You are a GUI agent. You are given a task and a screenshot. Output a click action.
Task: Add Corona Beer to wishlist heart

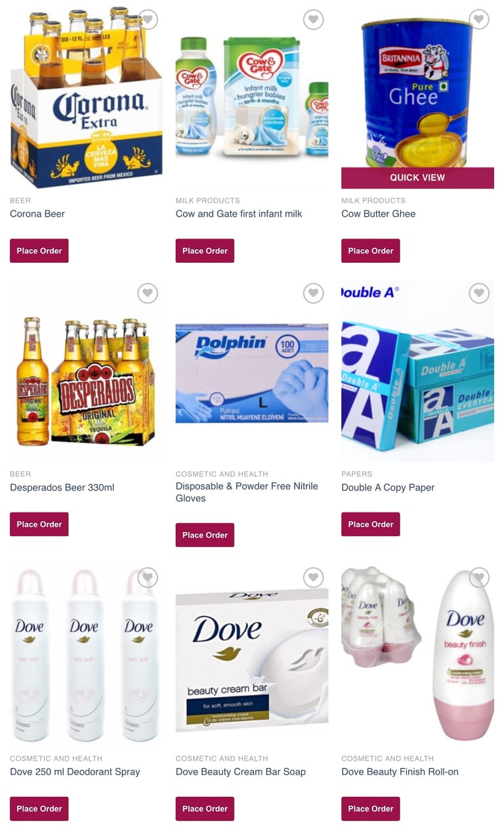pyautogui.click(x=148, y=20)
